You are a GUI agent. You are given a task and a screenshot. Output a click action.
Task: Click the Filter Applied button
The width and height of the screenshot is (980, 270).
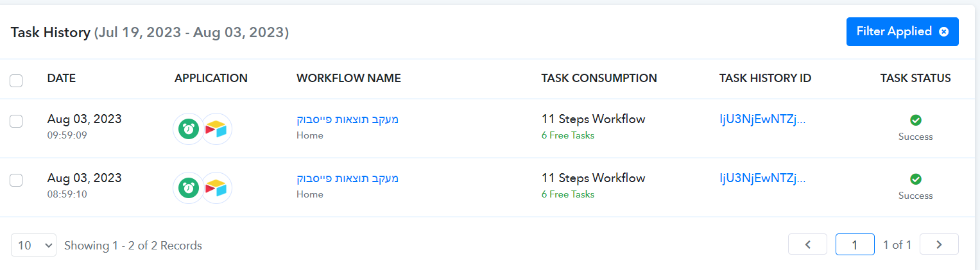point(902,31)
